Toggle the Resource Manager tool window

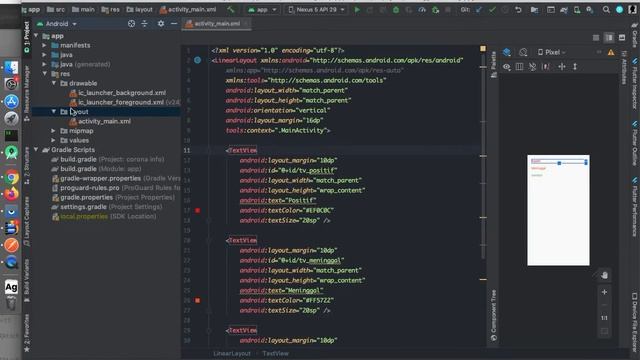click(x=27, y=93)
